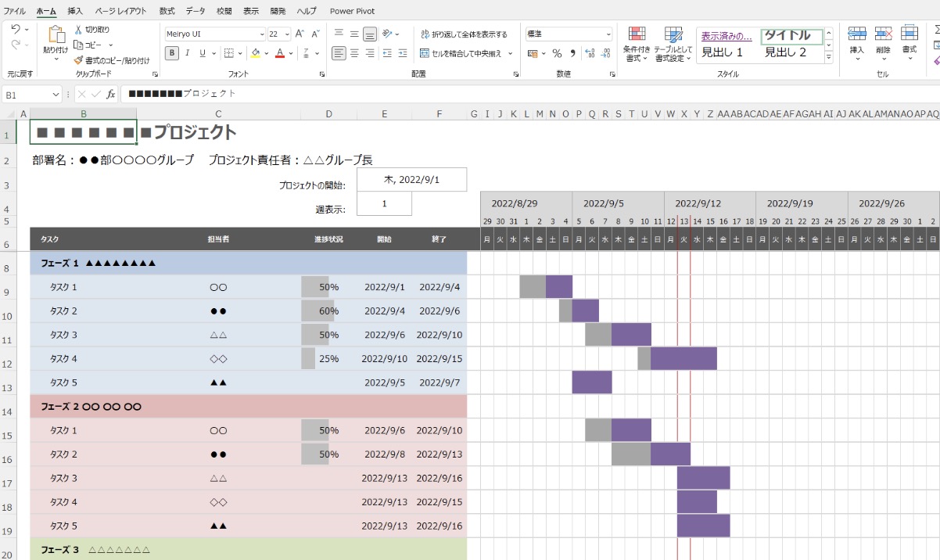
Task: Toggle bottom align
Action: click(x=370, y=34)
